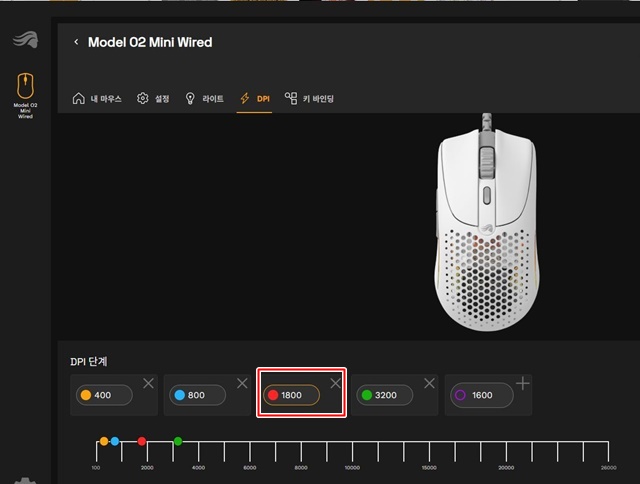Click the Glorious logo in sidebar
Viewport: 640px width, 484px height.
click(25, 40)
